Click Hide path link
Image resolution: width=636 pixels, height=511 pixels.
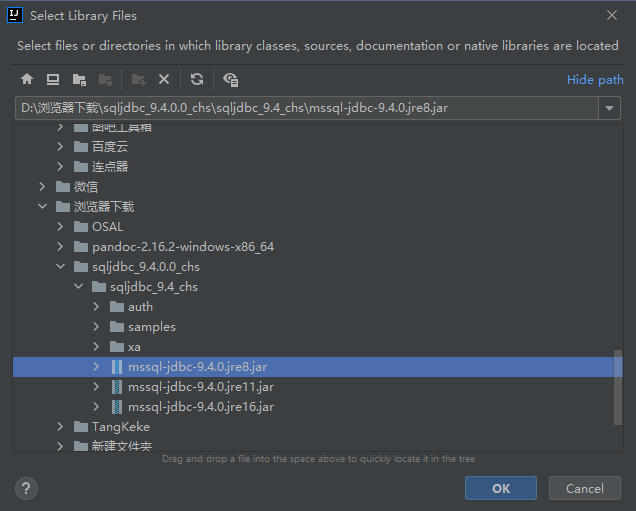(595, 79)
